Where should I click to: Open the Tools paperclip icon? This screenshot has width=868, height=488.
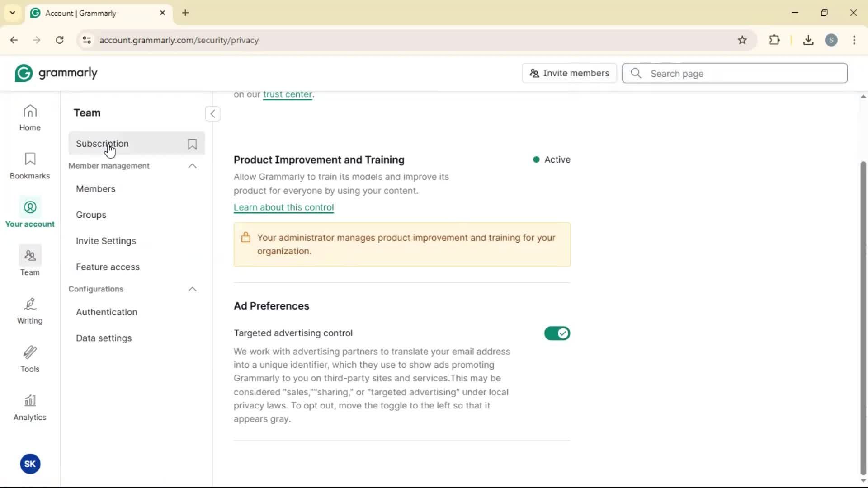(30, 359)
